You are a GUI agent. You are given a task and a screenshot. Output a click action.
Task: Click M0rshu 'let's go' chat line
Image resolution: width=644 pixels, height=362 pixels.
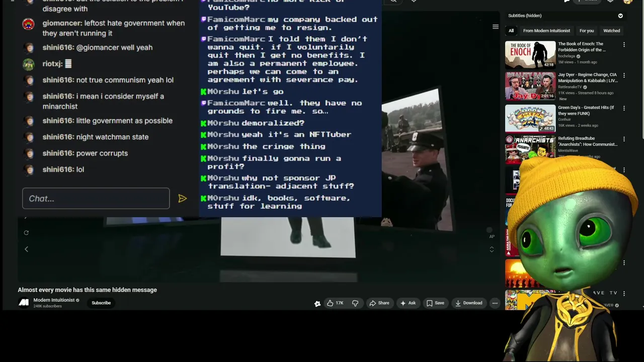point(243,92)
